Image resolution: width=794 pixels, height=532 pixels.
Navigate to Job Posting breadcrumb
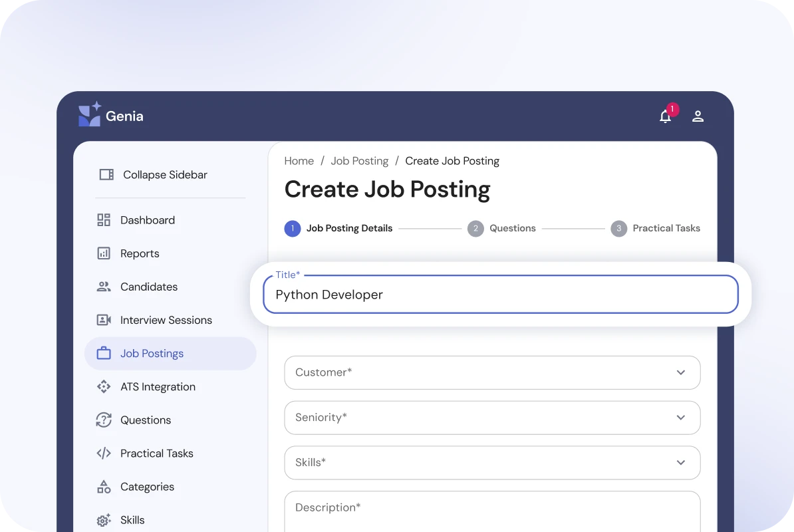point(359,161)
